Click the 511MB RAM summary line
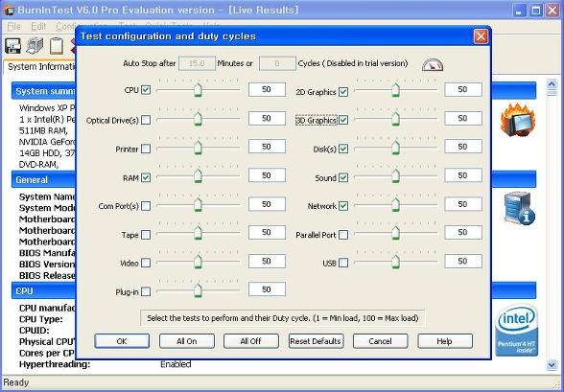564x392 pixels. [x=43, y=130]
